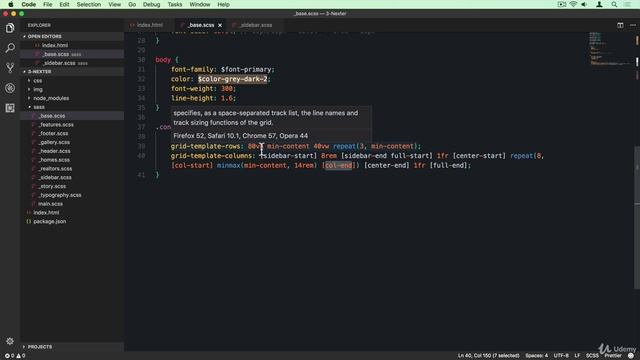Open the notification center icon
Viewport: 640px width, 360px height.
(x=627, y=4)
